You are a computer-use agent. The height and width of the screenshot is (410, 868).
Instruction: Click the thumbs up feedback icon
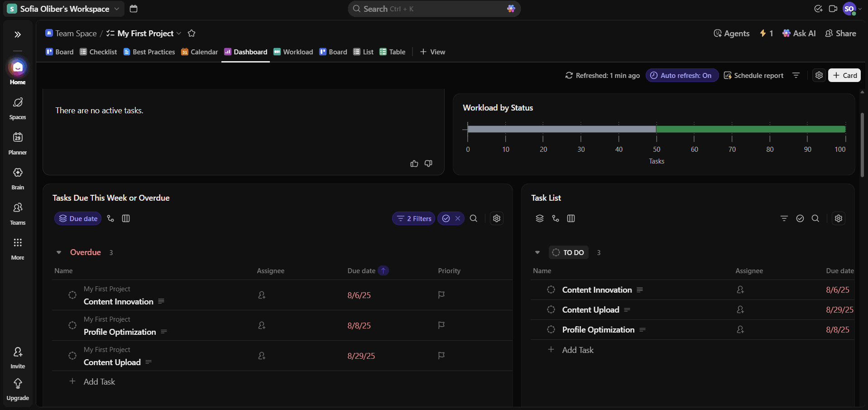click(x=414, y=164)
